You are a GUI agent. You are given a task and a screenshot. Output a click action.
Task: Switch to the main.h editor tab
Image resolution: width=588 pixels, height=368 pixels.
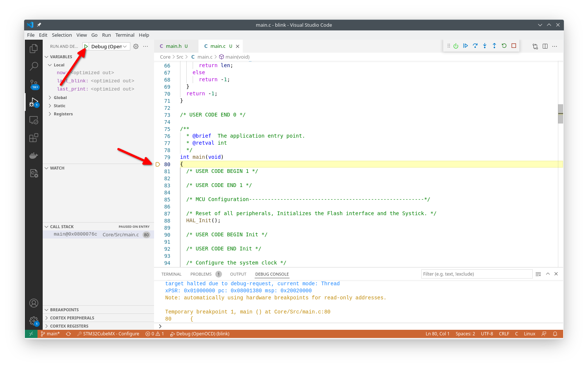(x=174, y=46)
